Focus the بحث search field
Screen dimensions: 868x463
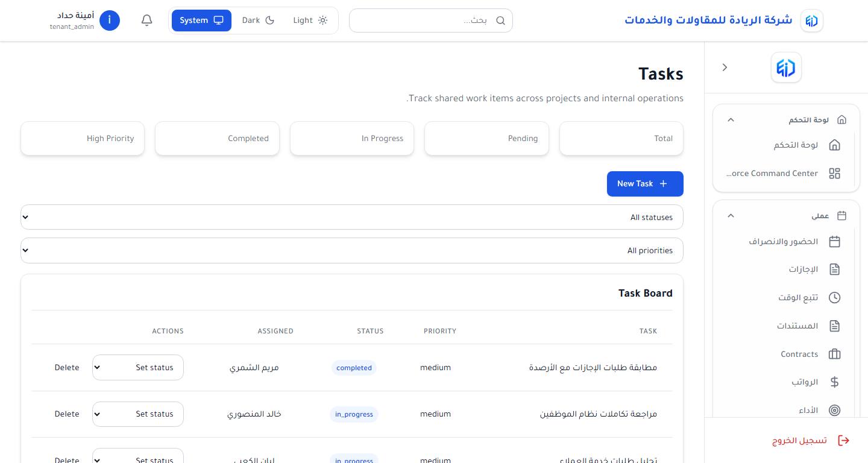431,20
